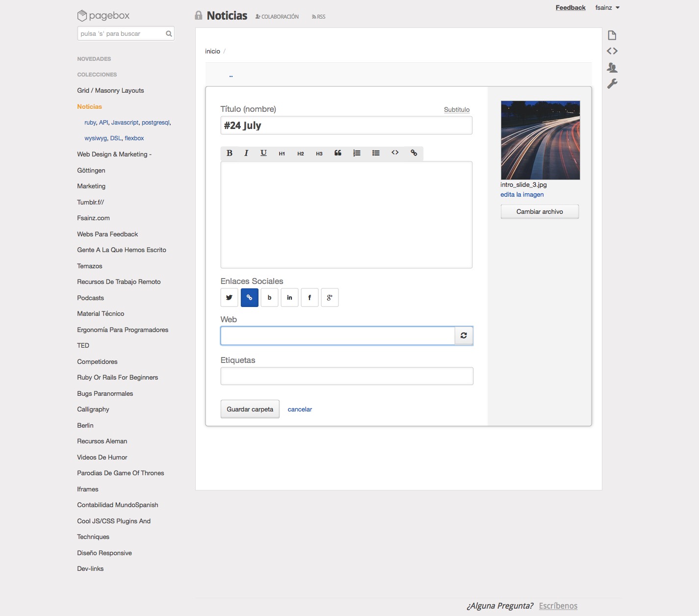Open Diseño Responsive collection

point(104,553)
